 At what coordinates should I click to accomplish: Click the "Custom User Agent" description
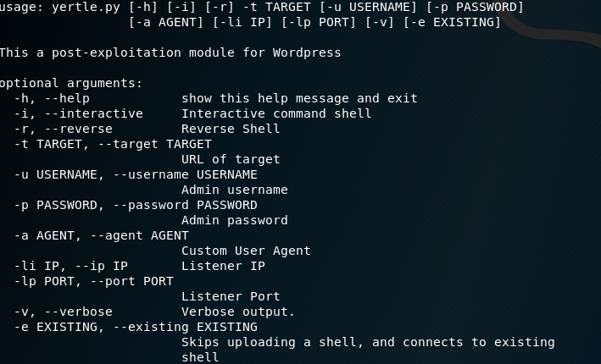pos(246,251)
